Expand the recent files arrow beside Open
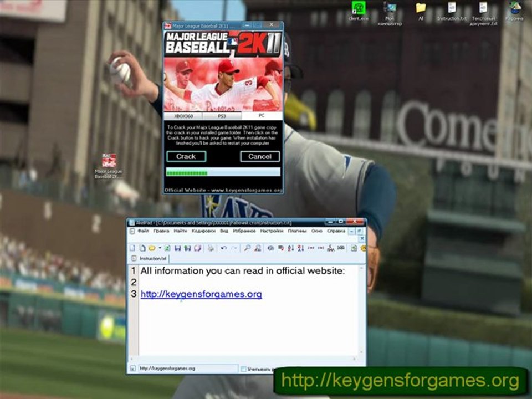 160,248
